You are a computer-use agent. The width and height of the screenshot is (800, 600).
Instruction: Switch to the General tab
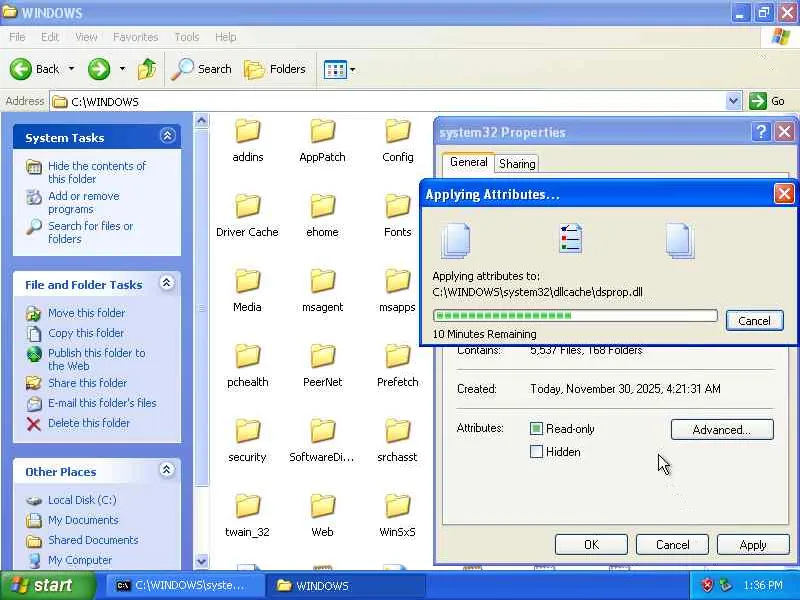pos(468,162)
